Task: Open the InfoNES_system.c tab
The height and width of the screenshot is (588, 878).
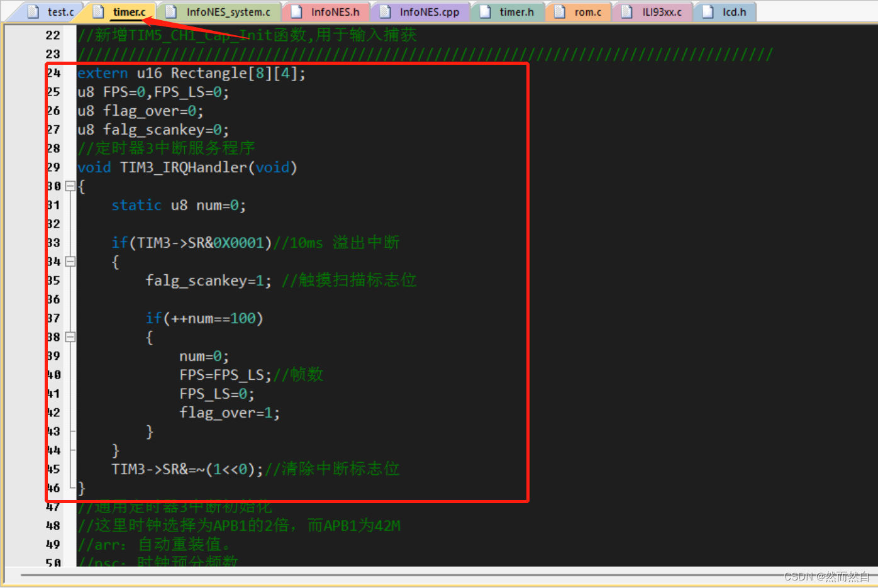Action: click(x=220, y=12)
